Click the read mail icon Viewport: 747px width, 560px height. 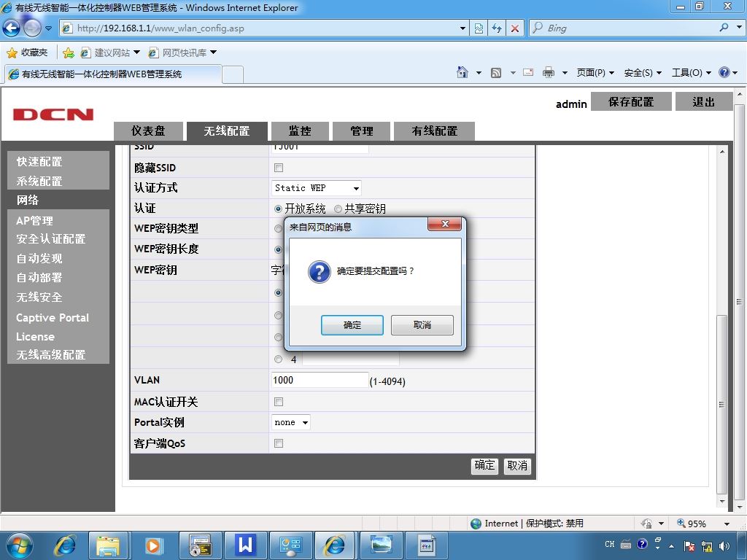point(528,72)
